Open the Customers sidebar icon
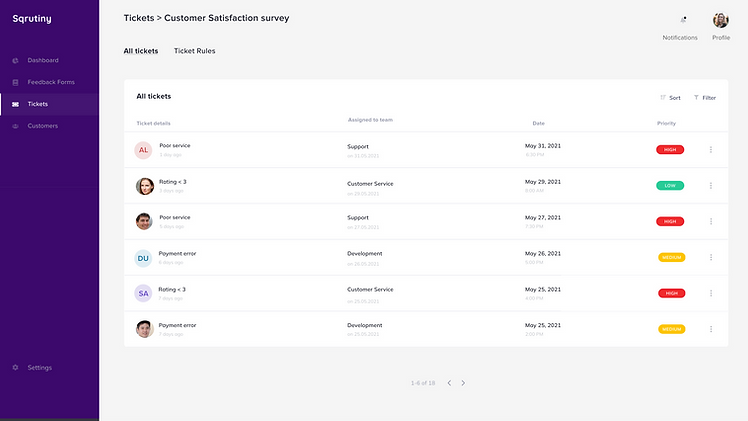The image size is (748, 421). (x=15, y=126)
